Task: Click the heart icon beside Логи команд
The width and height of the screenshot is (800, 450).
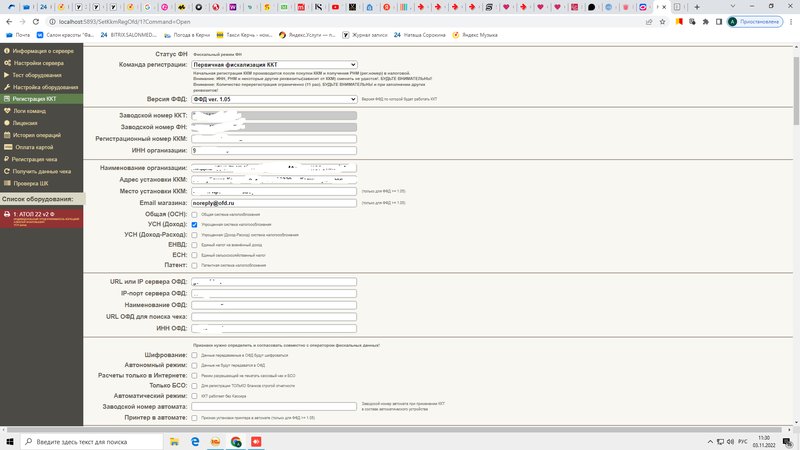Action: (x=8, y=111)
